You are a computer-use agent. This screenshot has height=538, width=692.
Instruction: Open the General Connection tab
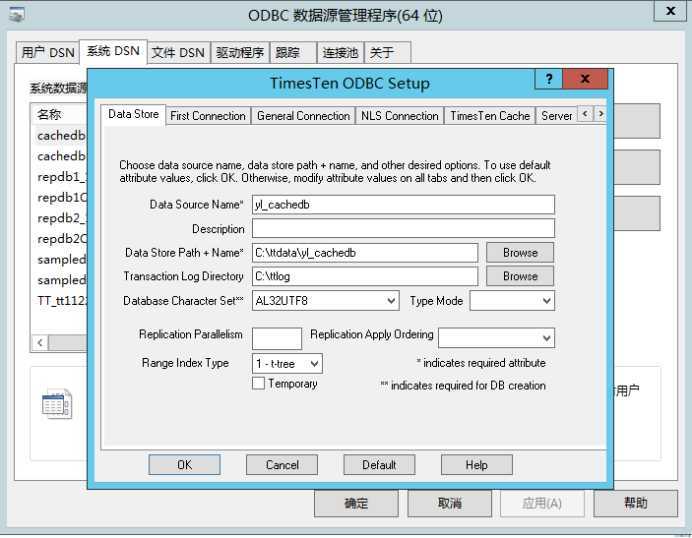[x=303, y=116]
